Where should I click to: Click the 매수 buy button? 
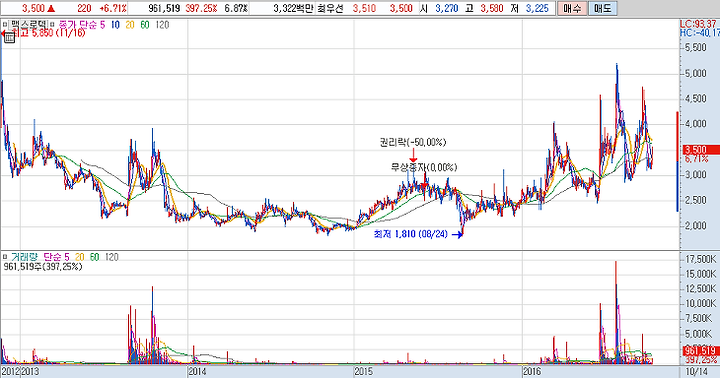tap(572, 8)
